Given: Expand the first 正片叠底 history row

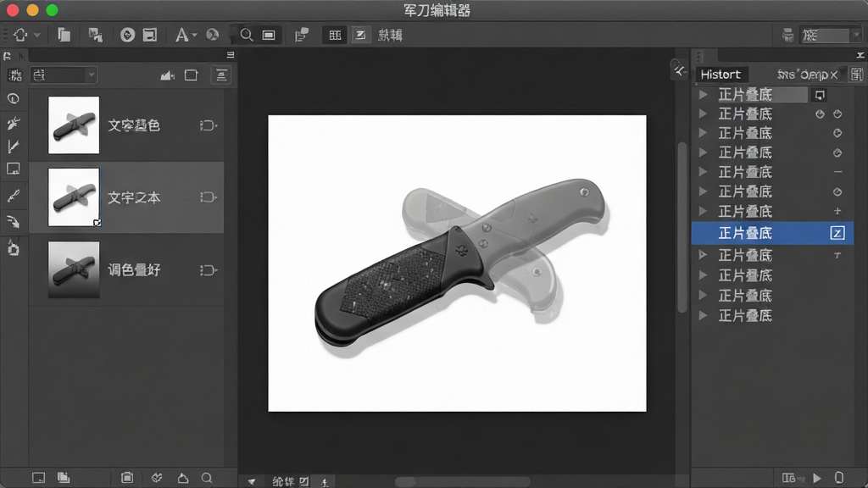Looking at the screenshot, I should (x=703, y=95).
